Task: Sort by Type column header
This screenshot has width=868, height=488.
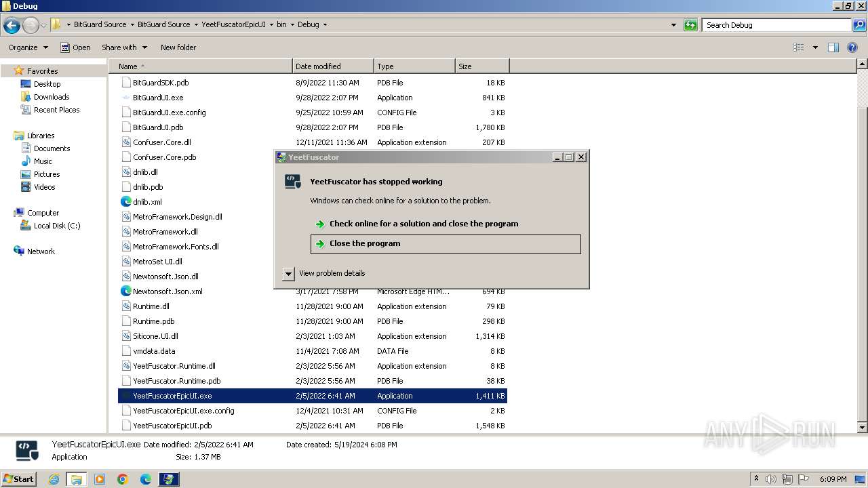Action: pos(414,66)
